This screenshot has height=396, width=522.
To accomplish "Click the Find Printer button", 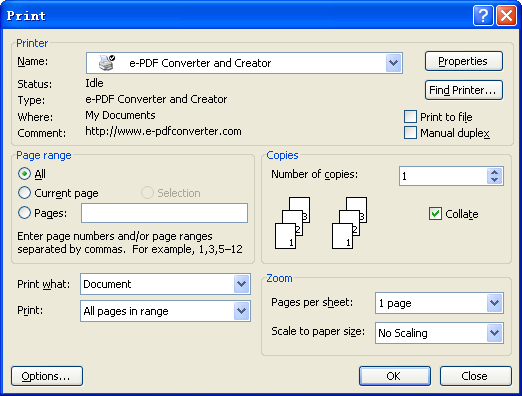I will [x=464, y=90].
